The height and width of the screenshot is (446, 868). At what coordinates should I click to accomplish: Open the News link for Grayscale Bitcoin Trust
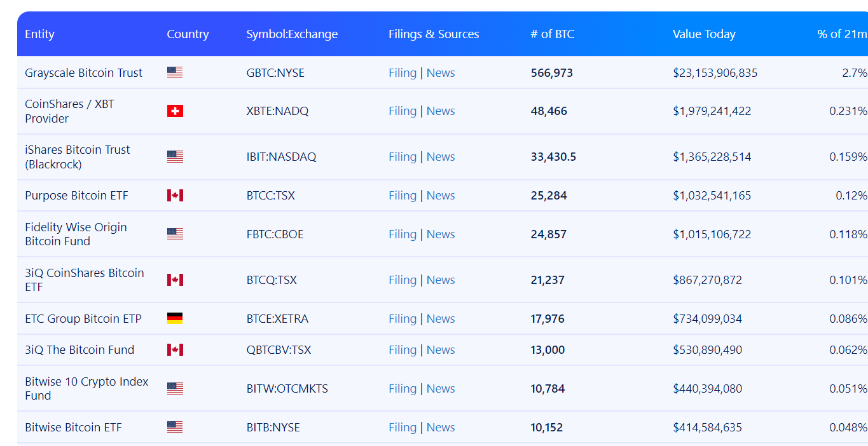coord(441,73)
